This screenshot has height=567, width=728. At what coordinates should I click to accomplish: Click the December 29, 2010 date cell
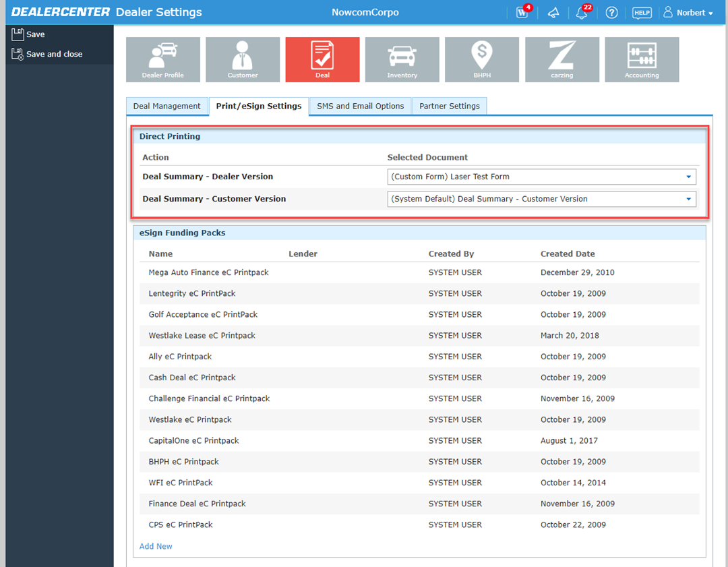pyautogui.click(x=578, y=272)
